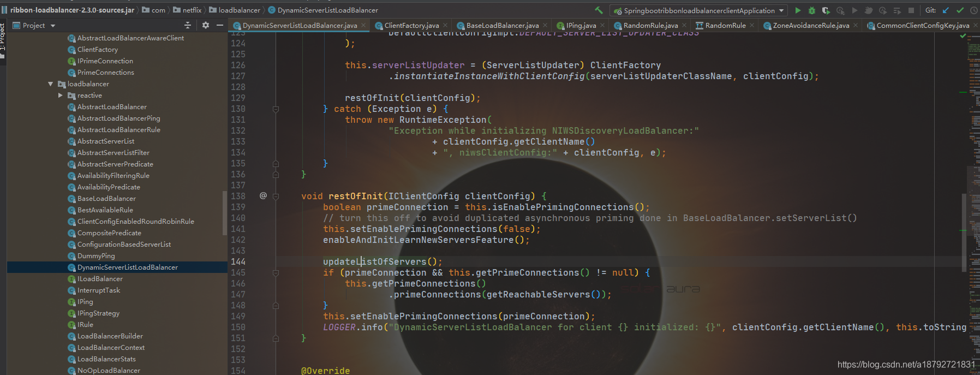Select AvailabilityFilteringRule in project tree
Screen dimensions: 980x375
pos(113,176)
